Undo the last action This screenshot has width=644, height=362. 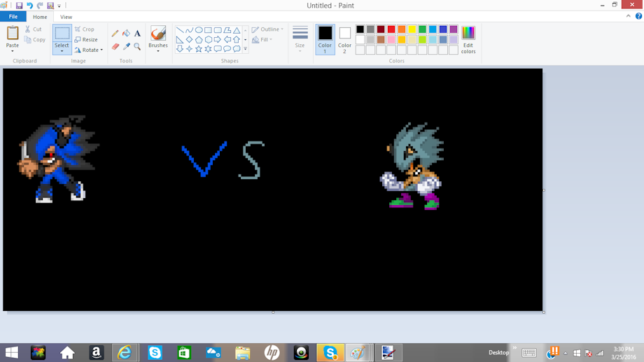coord(29,6)
